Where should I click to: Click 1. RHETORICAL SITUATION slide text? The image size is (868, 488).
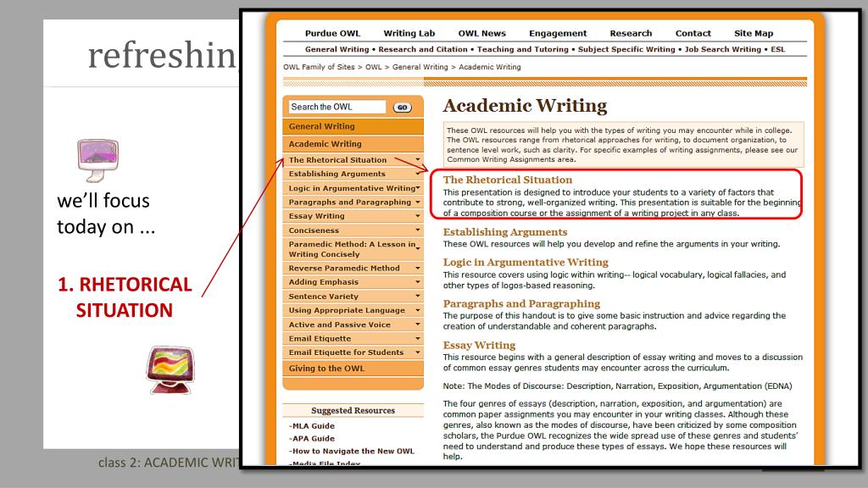click(x=125, y=297)
